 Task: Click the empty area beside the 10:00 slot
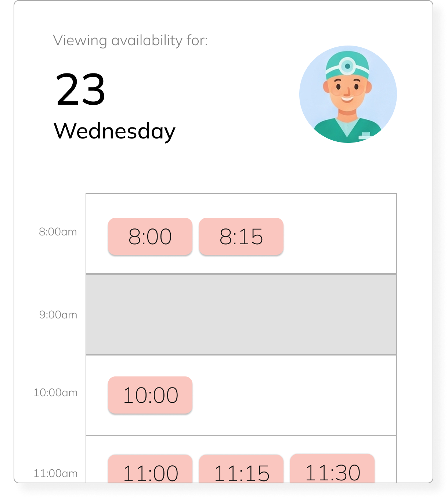[294, 395]
